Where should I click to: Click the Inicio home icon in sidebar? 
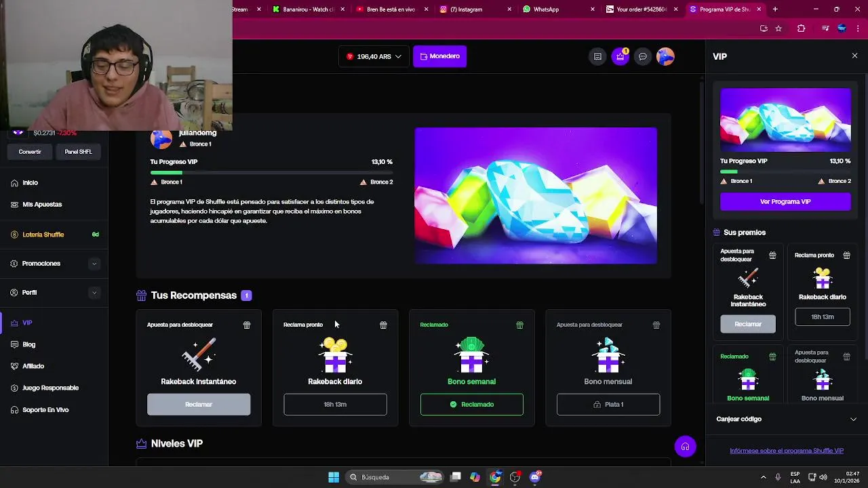click(14, 182)
